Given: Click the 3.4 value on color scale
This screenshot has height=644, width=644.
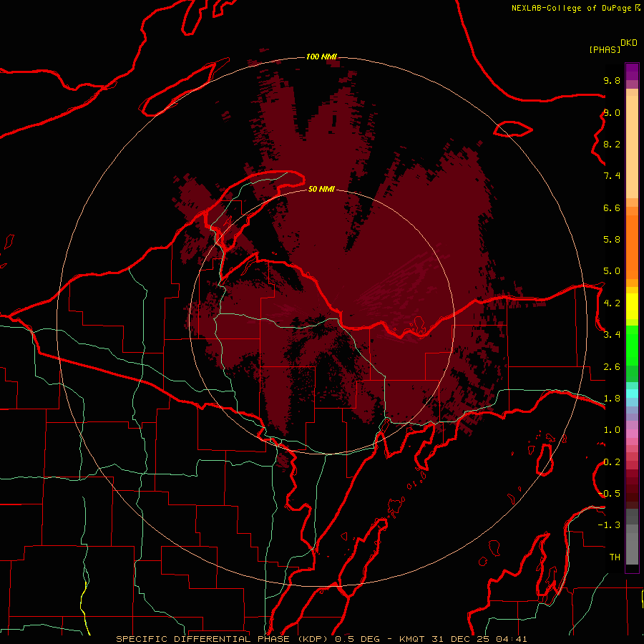Looking at the screenshot, I should [612, 335].
